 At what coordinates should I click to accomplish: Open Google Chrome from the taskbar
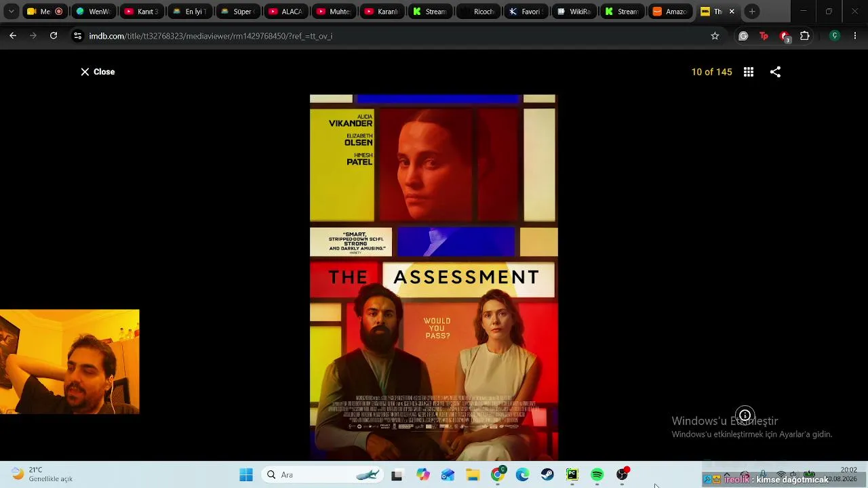[498, 475]
